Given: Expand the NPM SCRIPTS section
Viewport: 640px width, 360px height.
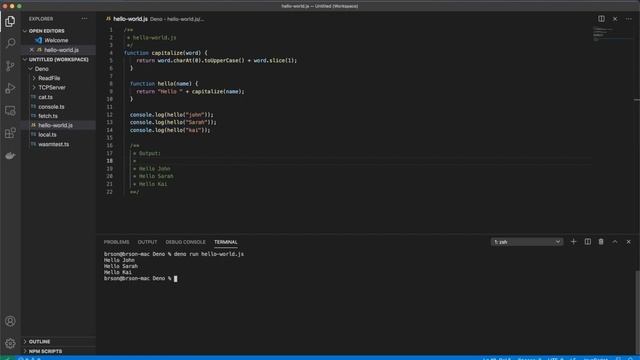Looking at the screenshot, I should [25, 351].
